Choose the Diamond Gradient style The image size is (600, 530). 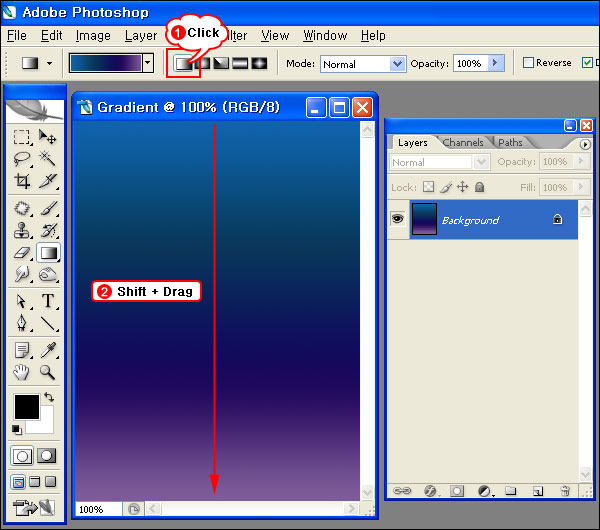coord(259,63)
